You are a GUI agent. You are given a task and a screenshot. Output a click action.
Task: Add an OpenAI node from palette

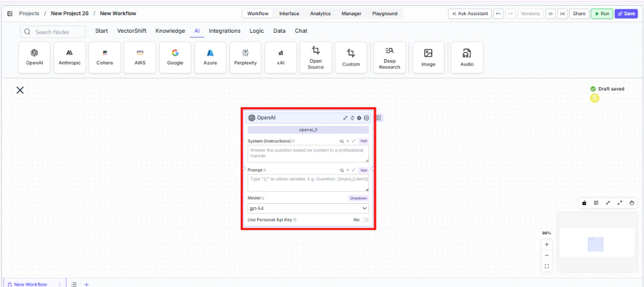(x=35, y=57)
